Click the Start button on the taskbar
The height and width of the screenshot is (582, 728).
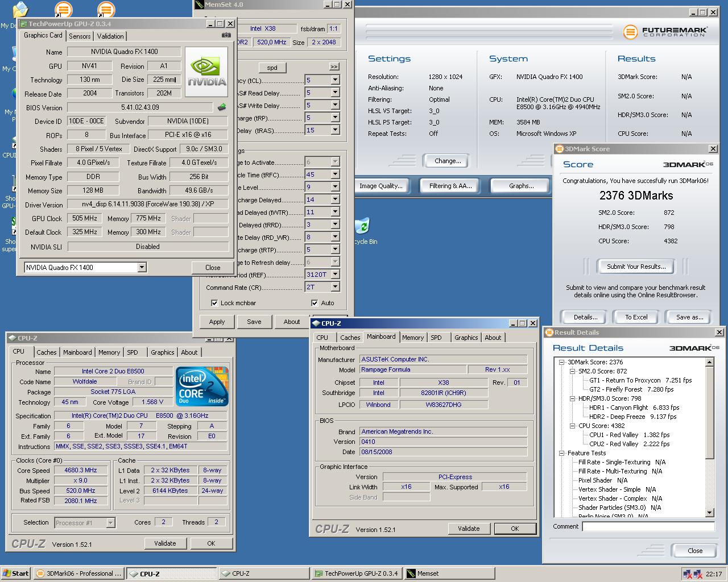[15, 573]
